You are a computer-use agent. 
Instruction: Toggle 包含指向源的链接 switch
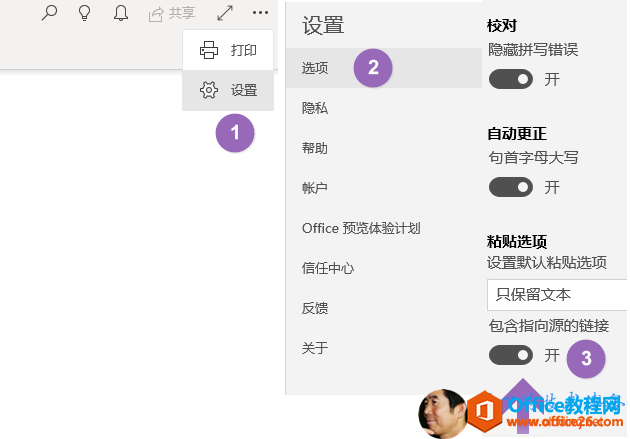click(511, 355)
